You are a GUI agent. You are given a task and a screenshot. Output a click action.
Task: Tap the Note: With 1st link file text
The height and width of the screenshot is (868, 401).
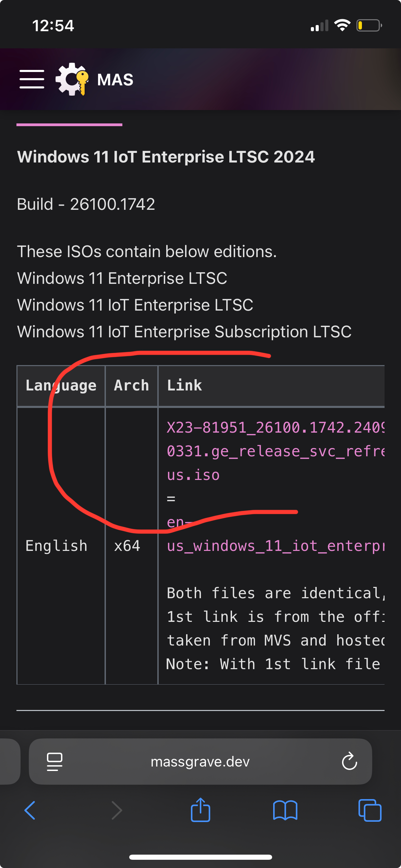click(x=273, y=664)
